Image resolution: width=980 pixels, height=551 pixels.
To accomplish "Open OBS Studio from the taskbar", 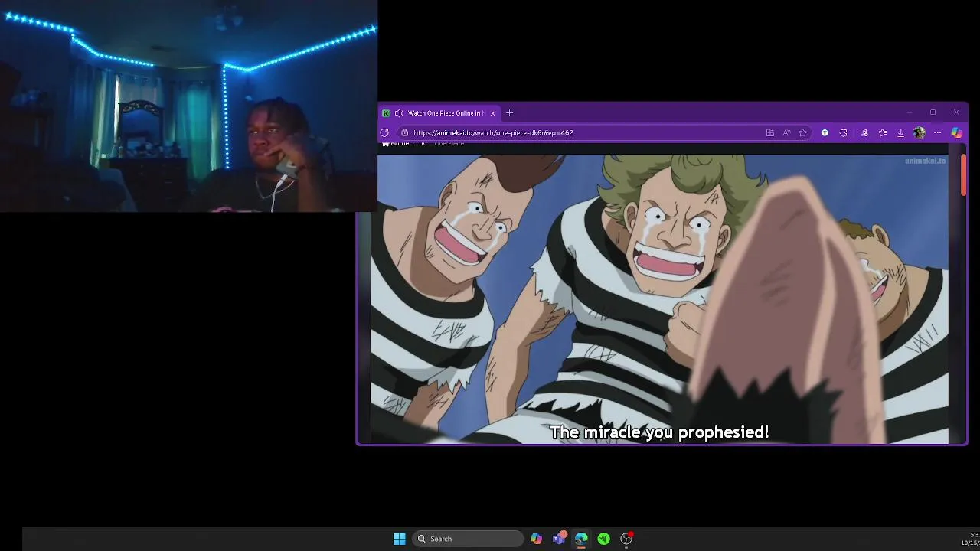I will tap(626, 539).
